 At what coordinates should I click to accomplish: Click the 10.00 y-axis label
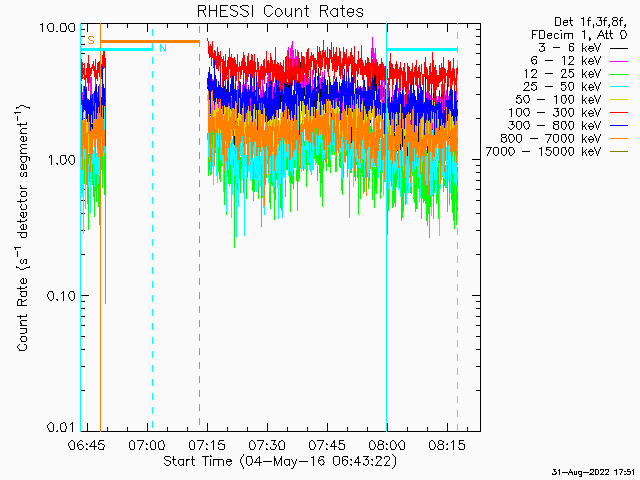pos(58,28)
